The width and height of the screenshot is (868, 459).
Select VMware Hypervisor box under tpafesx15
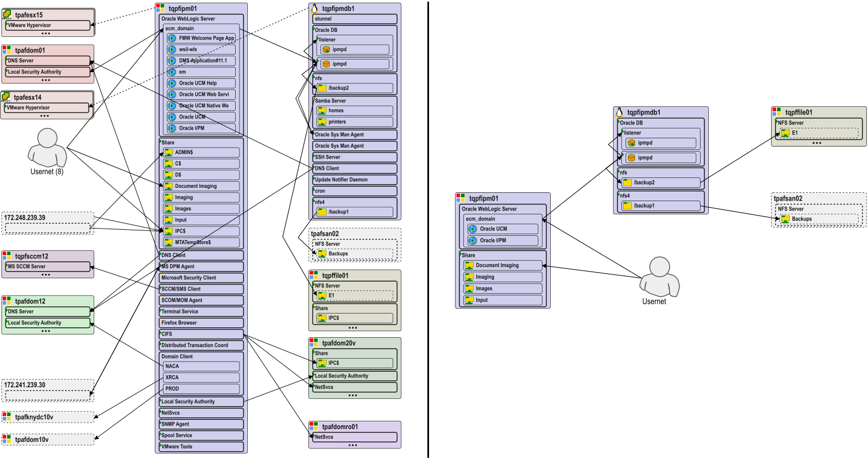click(48, 25)
